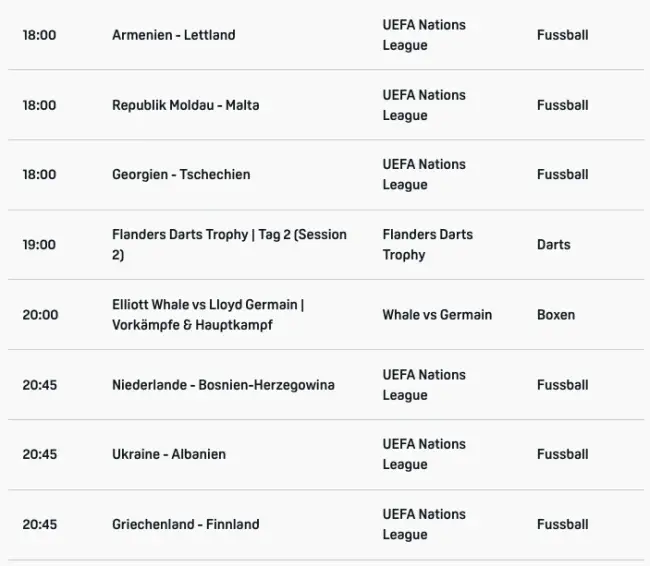Click UEFA Nations League beside Ukraine - Albanien
Screen dimensions: 650x566
[424, 454]
